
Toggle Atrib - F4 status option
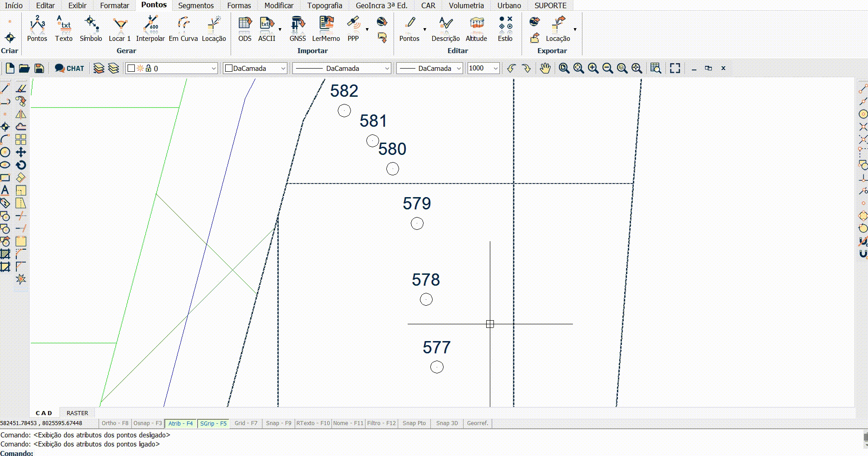pos(180,423)
